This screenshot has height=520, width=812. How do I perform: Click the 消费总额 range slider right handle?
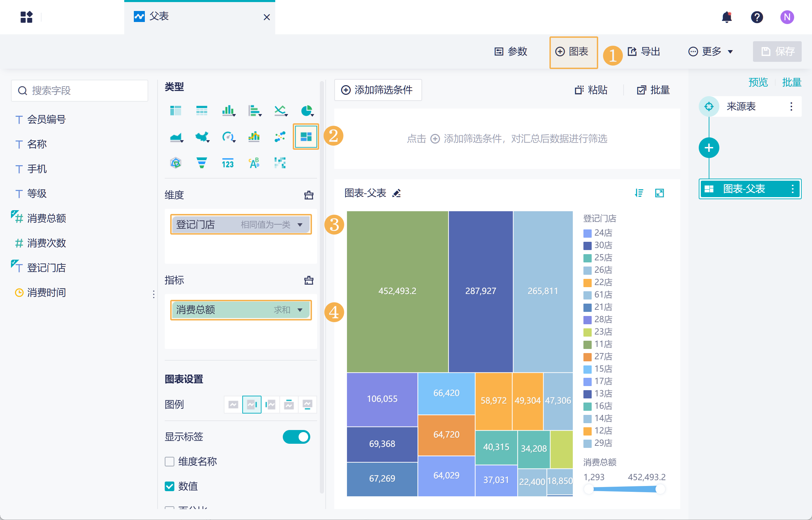pyautogui.click(x=660, y=489)
